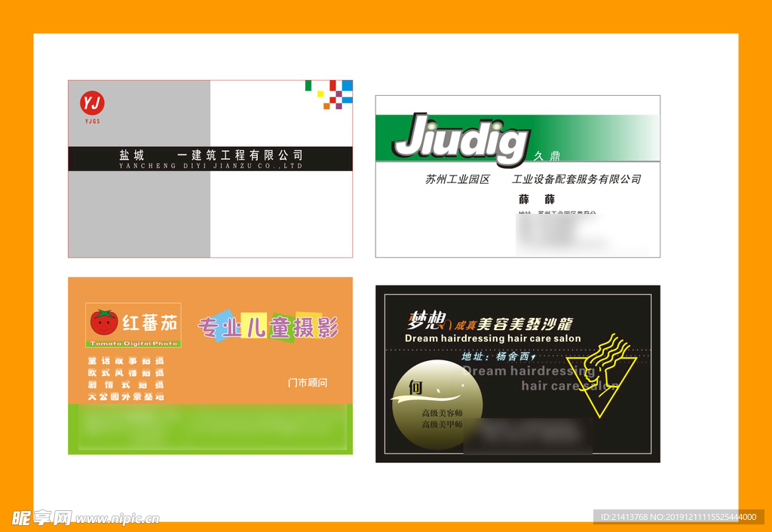This screenshot has height=532, width=772.
Task: Select the 盐城 一建筑工程有限公司 company name
Action: 211,155
